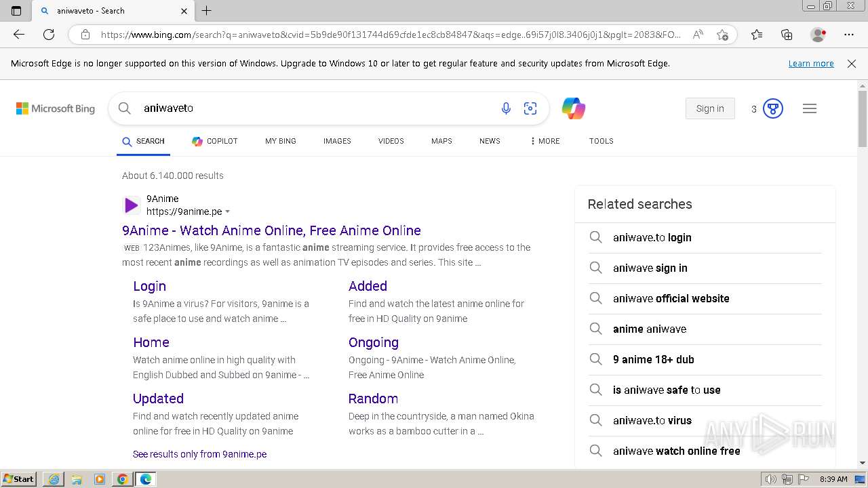Viewport: 868px width, 488px height.
Task: Add this page to favorites star icon
Action: coord(722,35)
